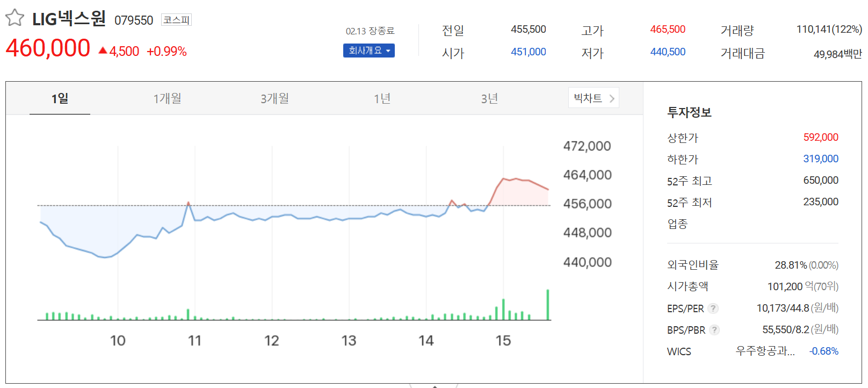The height and width of the screenshot is (388, 868).
Task: Click the 하한가 value 319,000
Action: pos(821,159)
